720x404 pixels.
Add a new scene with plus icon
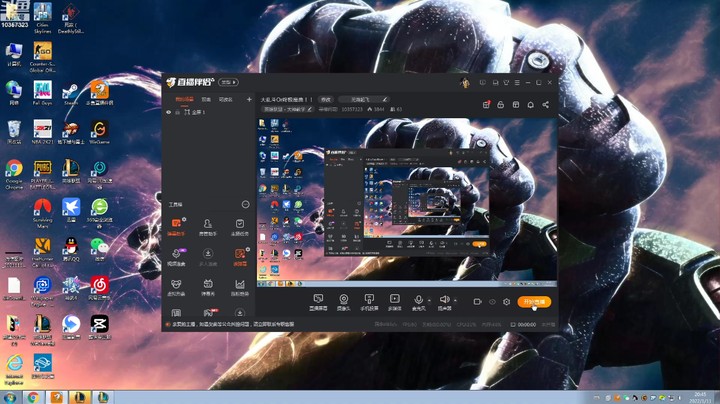(249, 99)
